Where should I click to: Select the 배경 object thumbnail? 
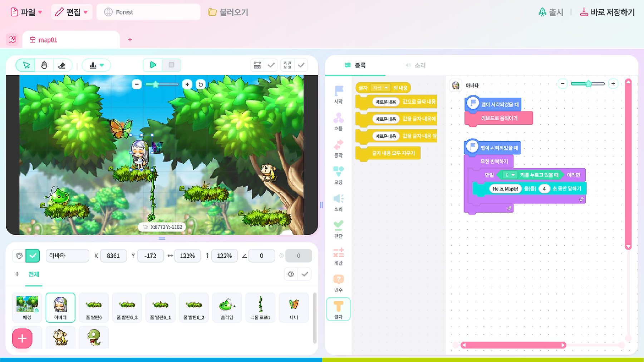tap(27, 307)
